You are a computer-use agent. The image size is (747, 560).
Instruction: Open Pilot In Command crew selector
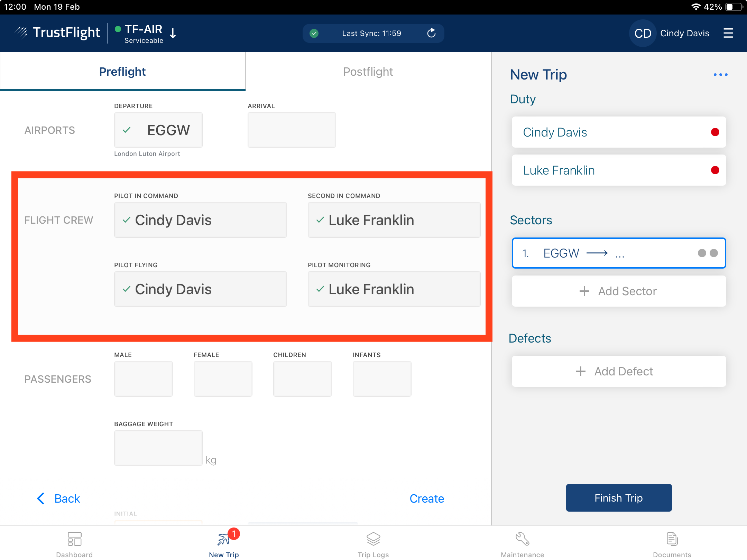click(201, 220)
